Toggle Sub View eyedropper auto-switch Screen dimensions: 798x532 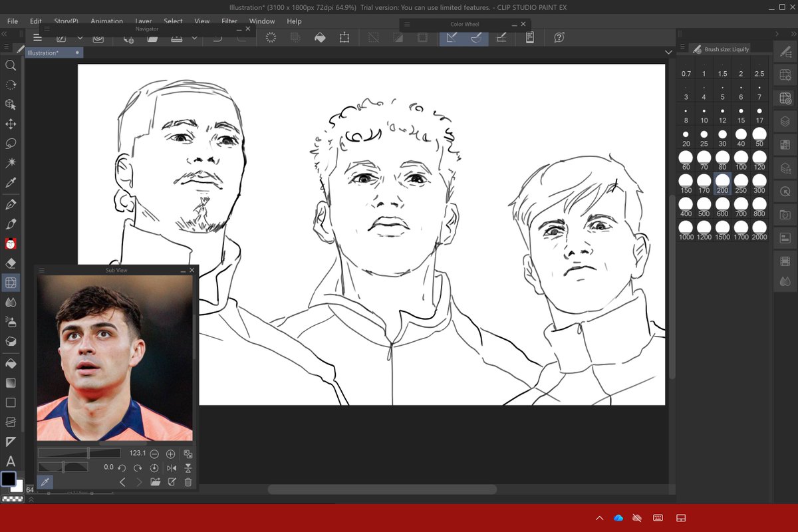pyautogui.click(x=45, y=482)
